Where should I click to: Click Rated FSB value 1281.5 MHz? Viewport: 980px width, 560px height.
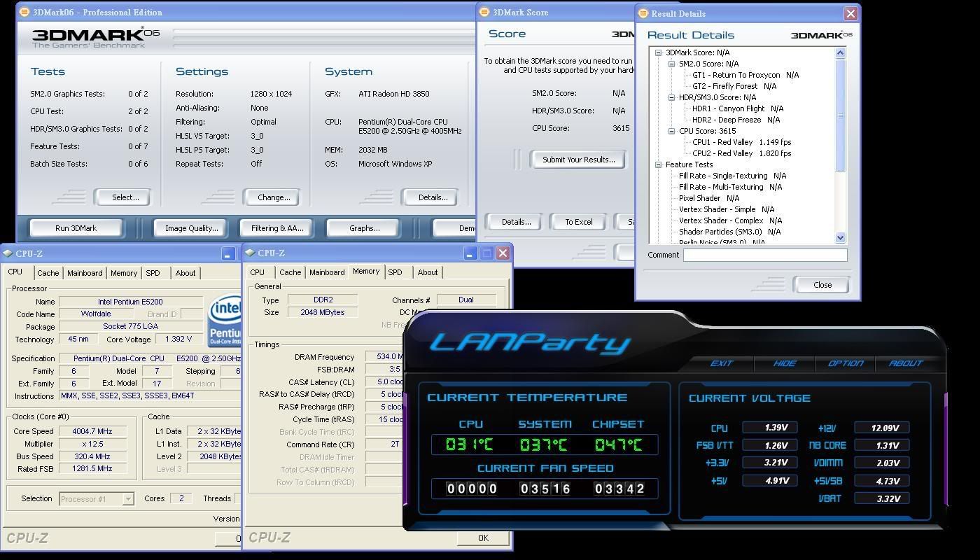click(92, 469)
